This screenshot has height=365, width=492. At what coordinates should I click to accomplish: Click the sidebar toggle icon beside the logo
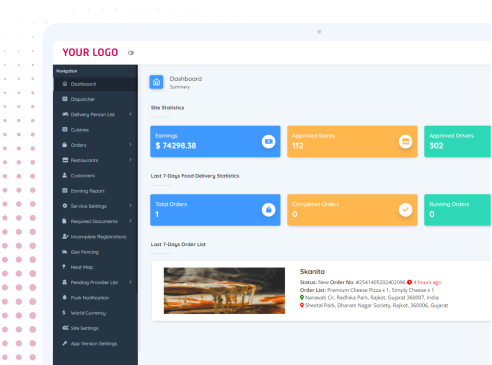tap(131, 53)
